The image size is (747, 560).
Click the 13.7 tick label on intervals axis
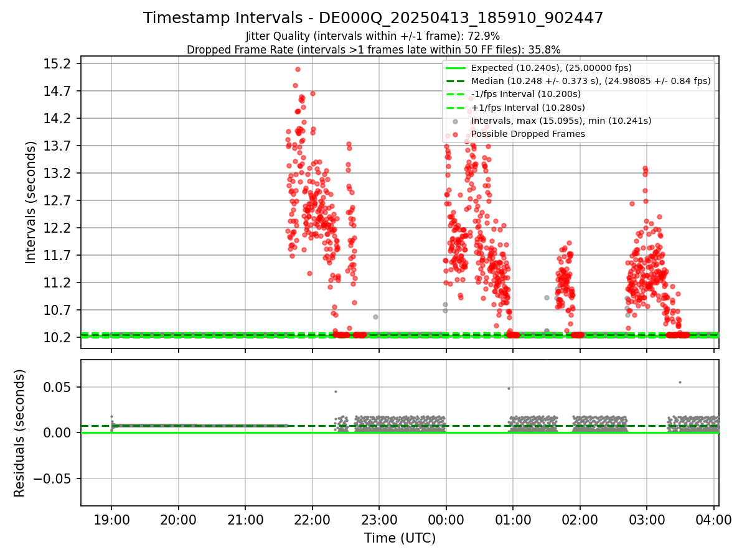tap(59, 146)
